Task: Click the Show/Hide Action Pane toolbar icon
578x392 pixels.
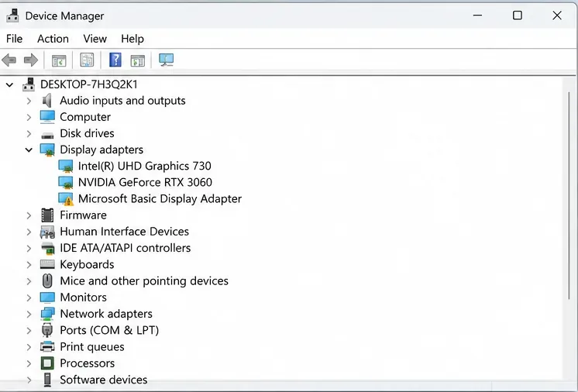Action: tap(137, 60)
